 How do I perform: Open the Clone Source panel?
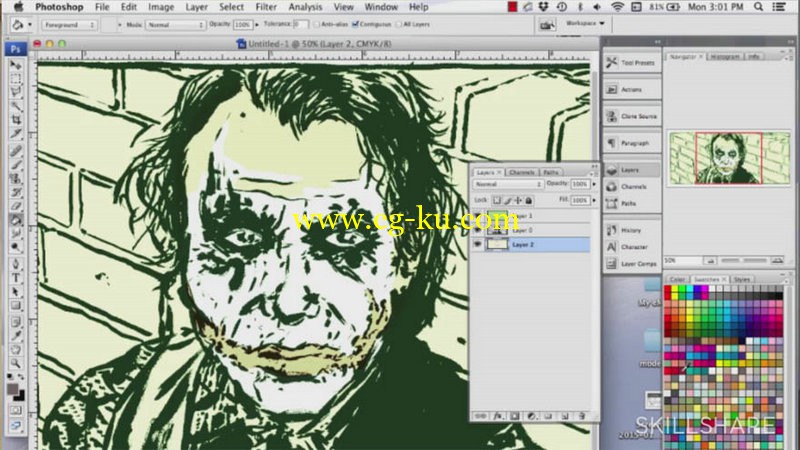pos(632,116)
